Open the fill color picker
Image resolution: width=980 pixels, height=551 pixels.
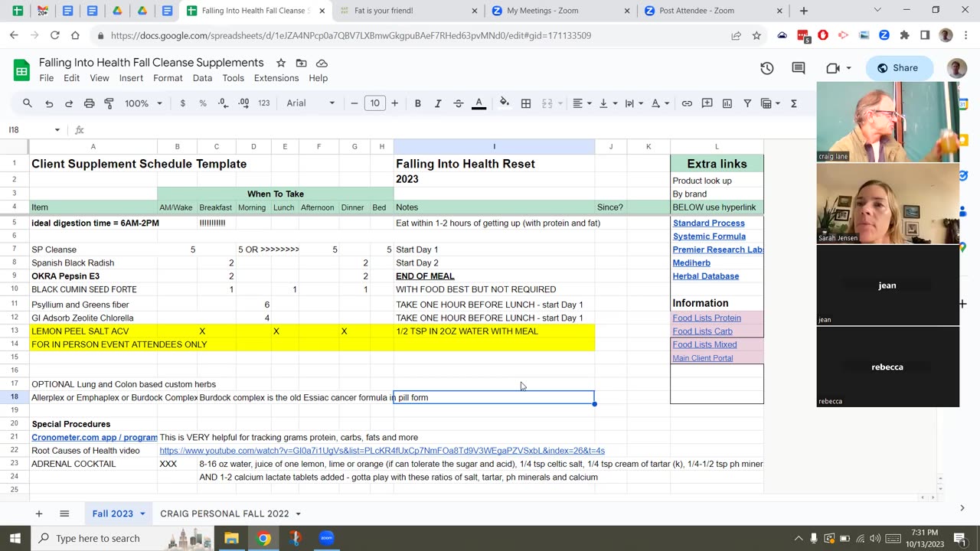505,103
